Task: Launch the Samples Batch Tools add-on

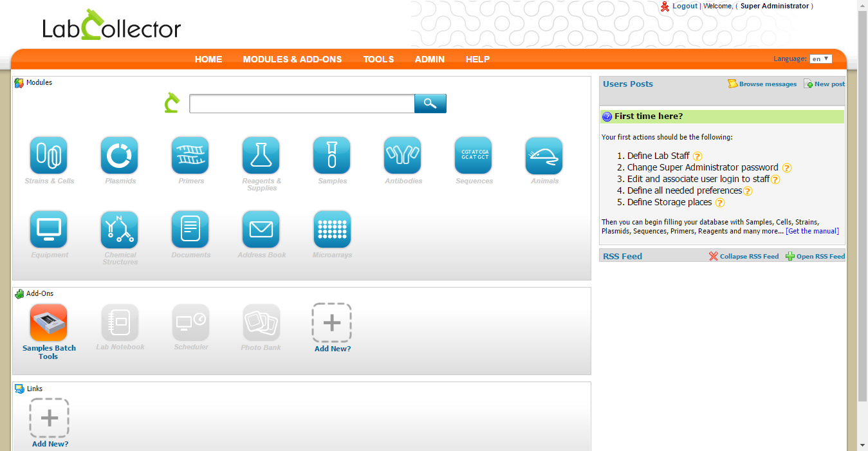Action: coord(48,322)
